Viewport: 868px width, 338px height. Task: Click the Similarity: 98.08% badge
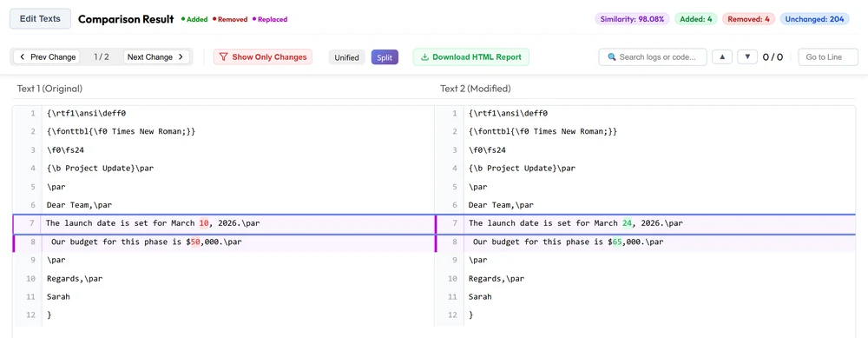632,19
